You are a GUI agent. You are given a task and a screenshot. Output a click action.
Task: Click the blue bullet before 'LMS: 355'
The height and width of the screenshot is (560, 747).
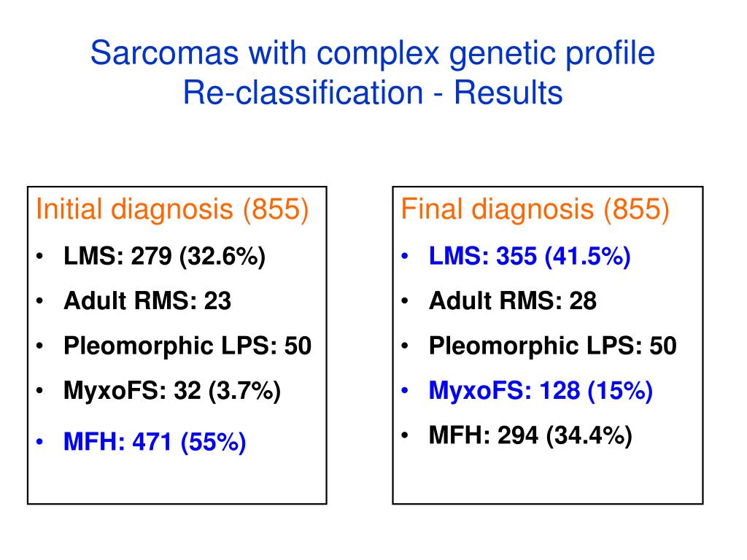405,257
